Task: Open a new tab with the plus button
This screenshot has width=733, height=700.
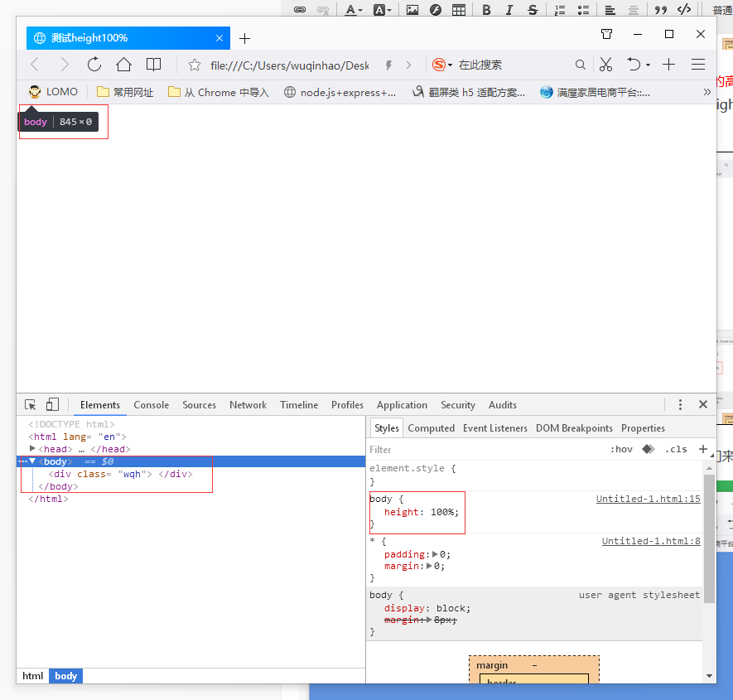Action: (x=244, y=39)
